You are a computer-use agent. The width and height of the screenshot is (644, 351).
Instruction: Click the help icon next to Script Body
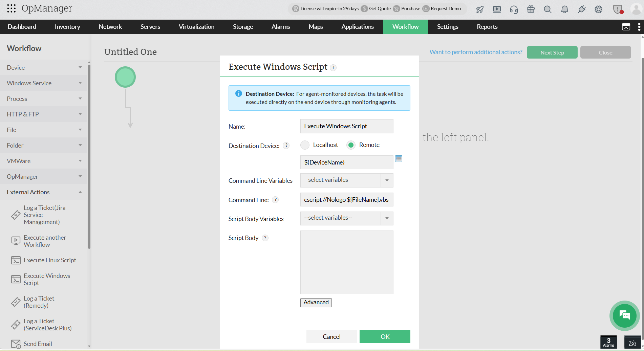click(x=265, y=238)
